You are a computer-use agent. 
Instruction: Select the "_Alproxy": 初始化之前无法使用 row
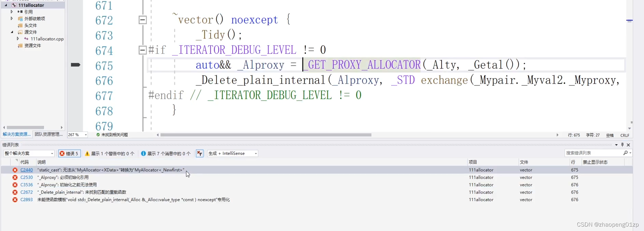(x=317, y=185)
